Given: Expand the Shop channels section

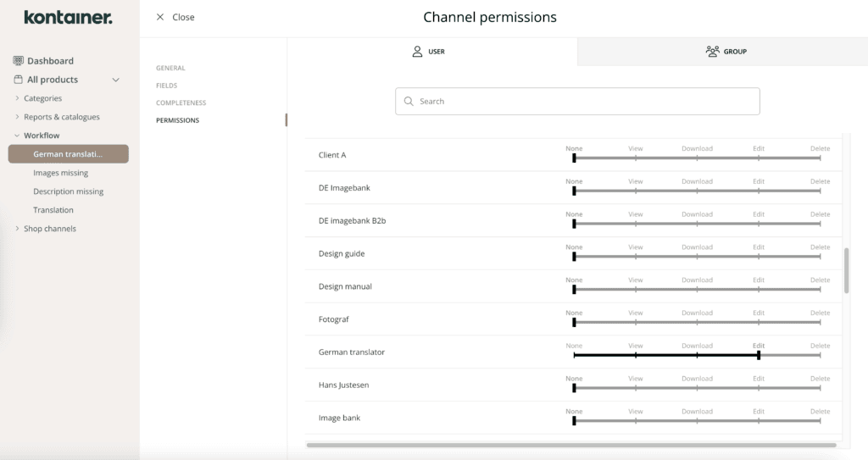Looking at the screenshot, I should pos(17,229).
